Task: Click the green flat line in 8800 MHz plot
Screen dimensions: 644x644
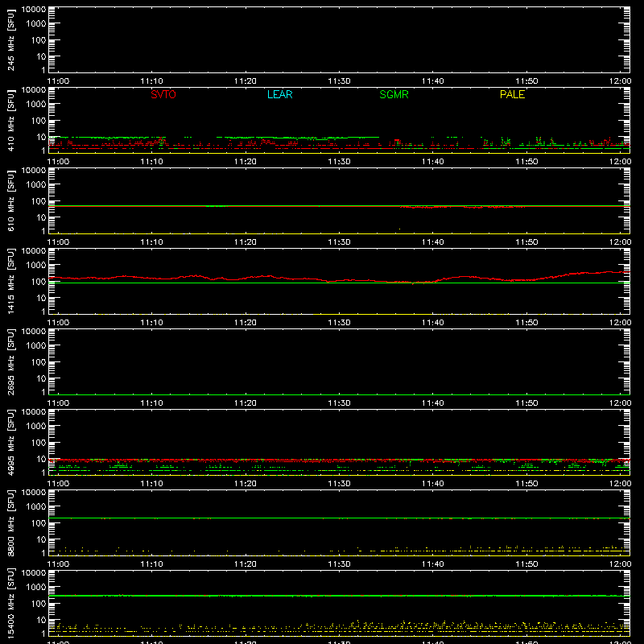Action: [339, 518]
